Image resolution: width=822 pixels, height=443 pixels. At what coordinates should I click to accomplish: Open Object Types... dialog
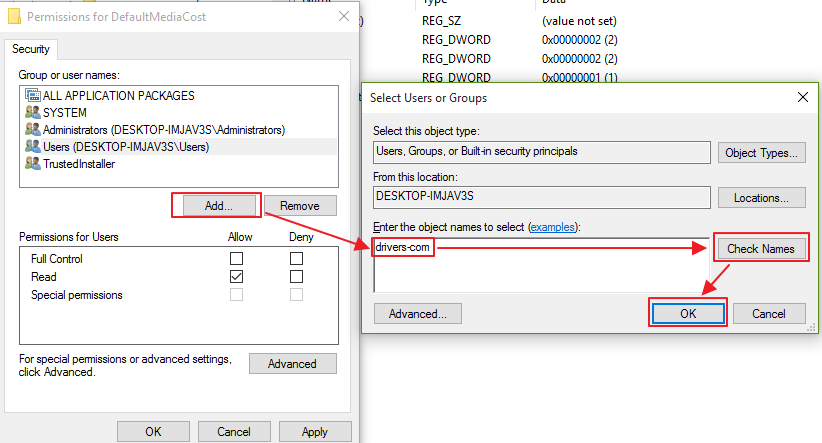[762, 153]
